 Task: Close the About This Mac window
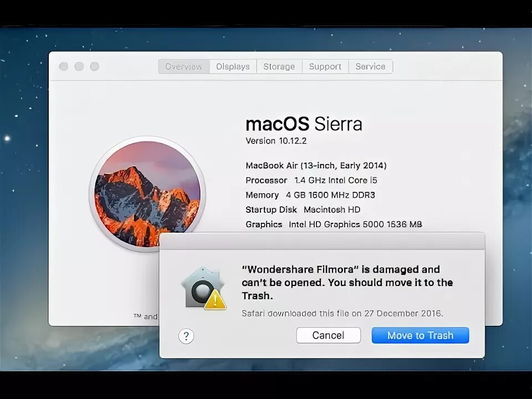pyautogui.click(x=63, y=66)
